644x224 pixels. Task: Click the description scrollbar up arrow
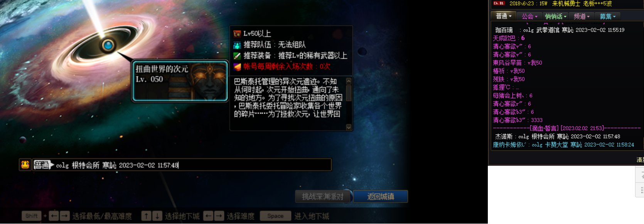click(x=349, y=81)
